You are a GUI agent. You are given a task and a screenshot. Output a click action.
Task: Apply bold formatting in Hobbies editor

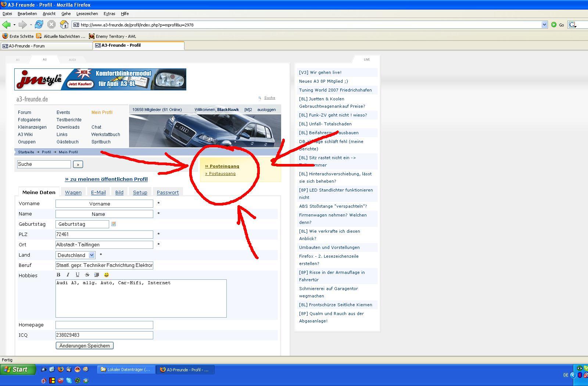(x=58, y=275)
